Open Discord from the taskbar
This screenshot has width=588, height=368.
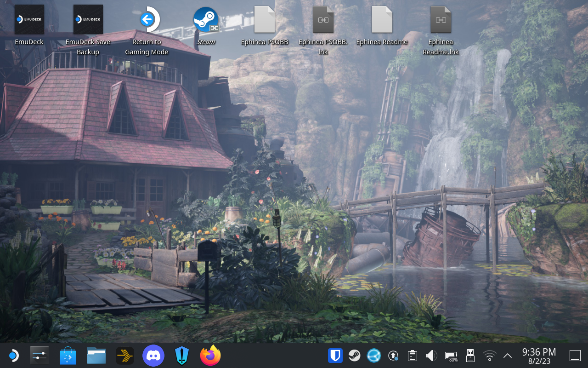tap(153, 356)
